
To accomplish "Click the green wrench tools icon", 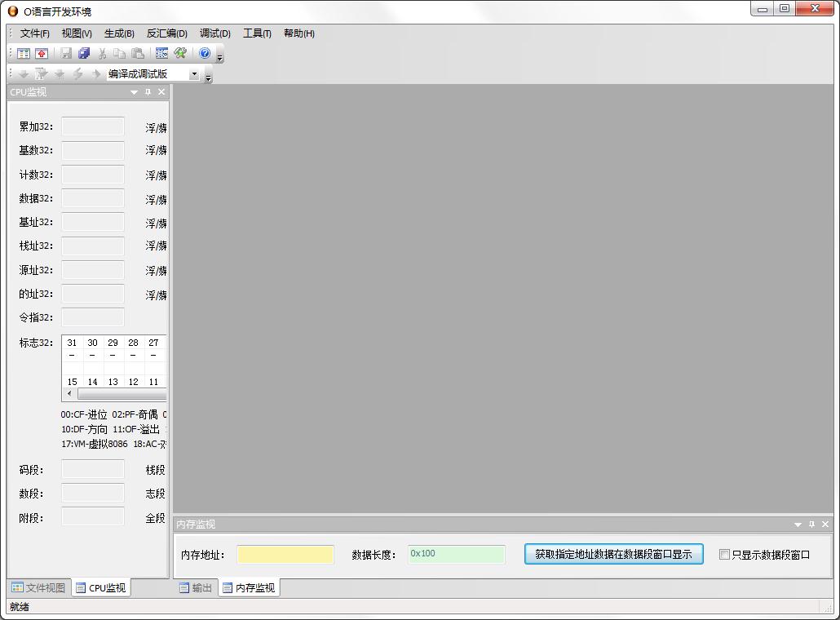I will click(180, 53).
